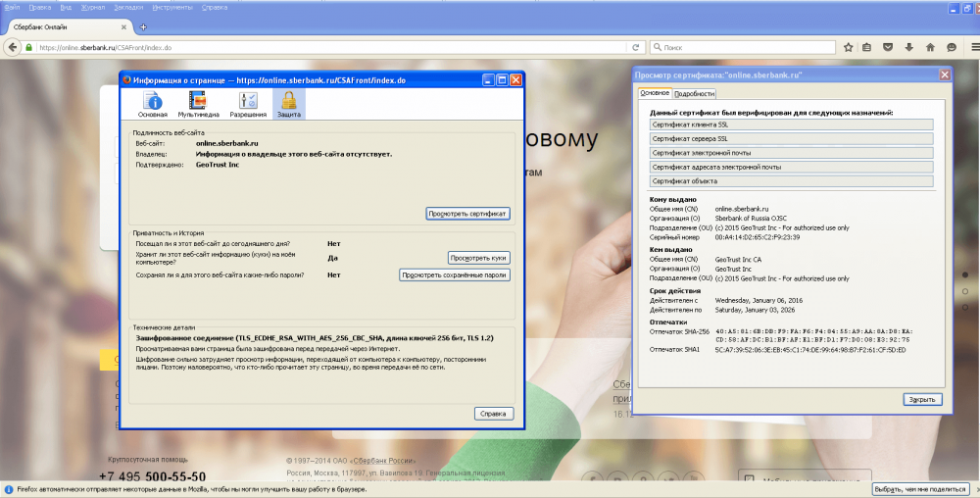Click the phone number +7 495 500-55-50
The width and height of the screenshot is (980, 498).
pyautogui.click(x=153, y=476)
